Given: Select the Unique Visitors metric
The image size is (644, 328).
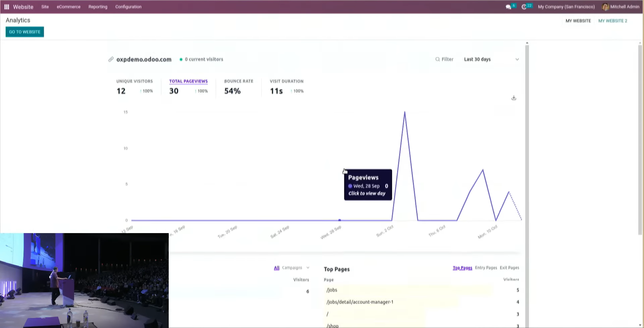Looking at the screenshot, I should point(135,87).
